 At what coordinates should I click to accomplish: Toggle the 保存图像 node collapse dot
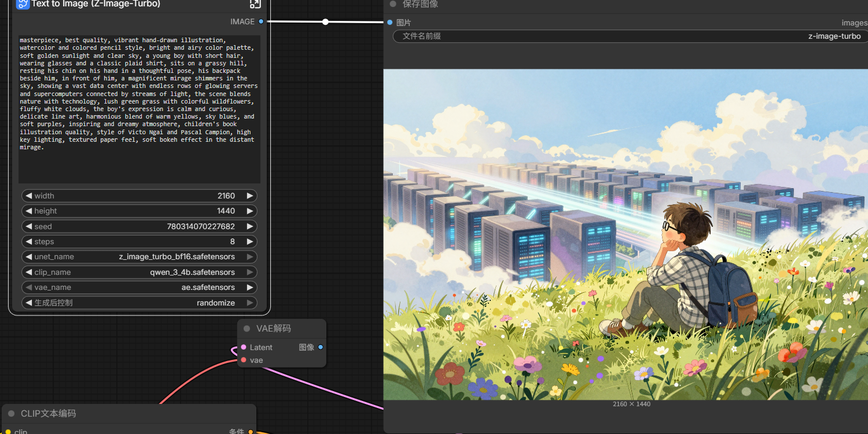(393, 3)
